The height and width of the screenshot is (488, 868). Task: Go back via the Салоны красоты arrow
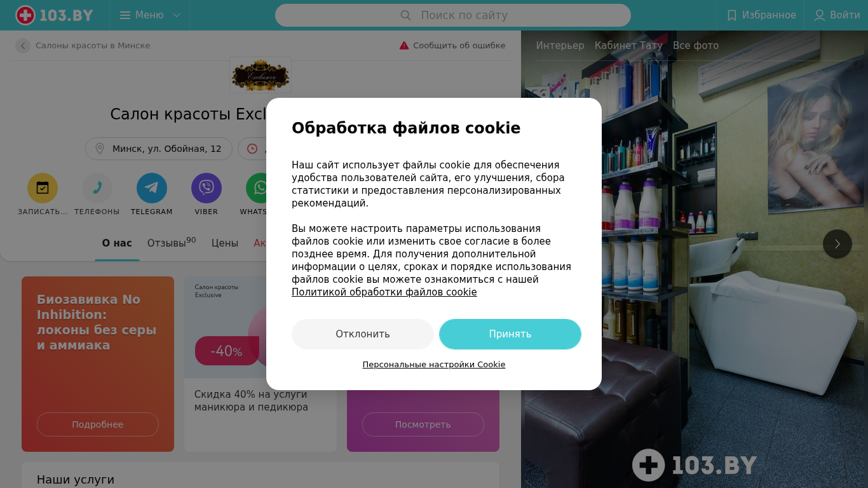[x=23, y=46]
